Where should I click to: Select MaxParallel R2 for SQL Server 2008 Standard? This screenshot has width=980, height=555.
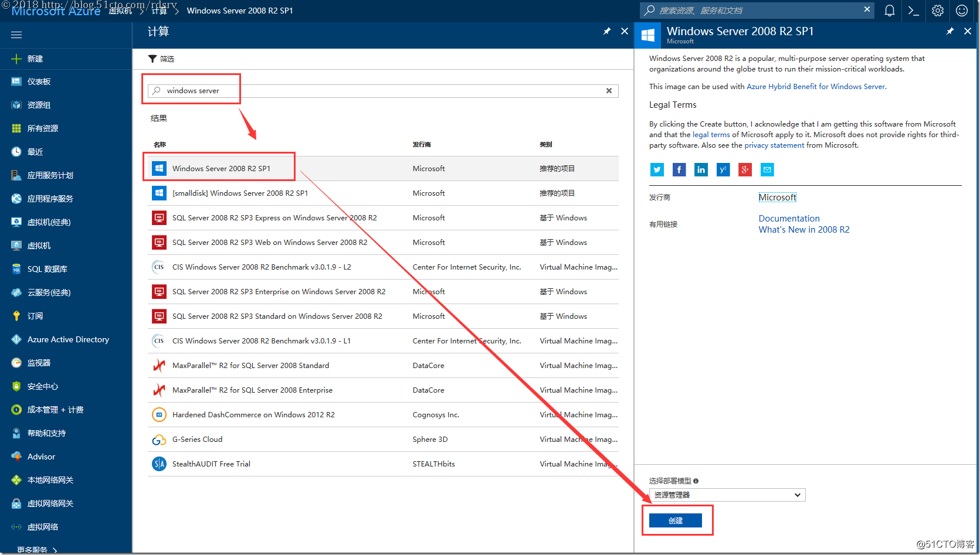point(383,366)
